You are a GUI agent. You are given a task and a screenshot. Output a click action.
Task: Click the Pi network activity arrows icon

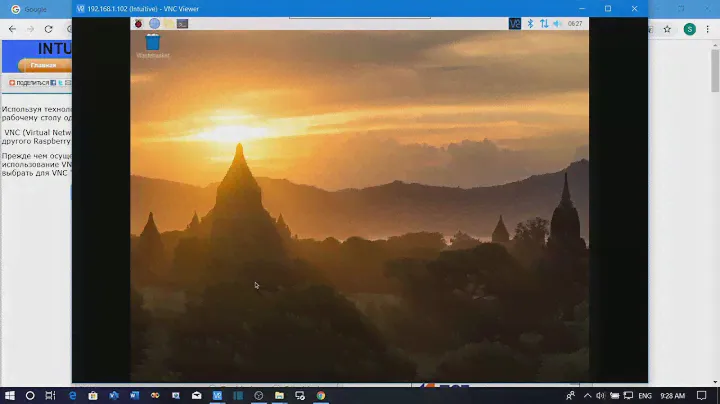click(543, 23)
